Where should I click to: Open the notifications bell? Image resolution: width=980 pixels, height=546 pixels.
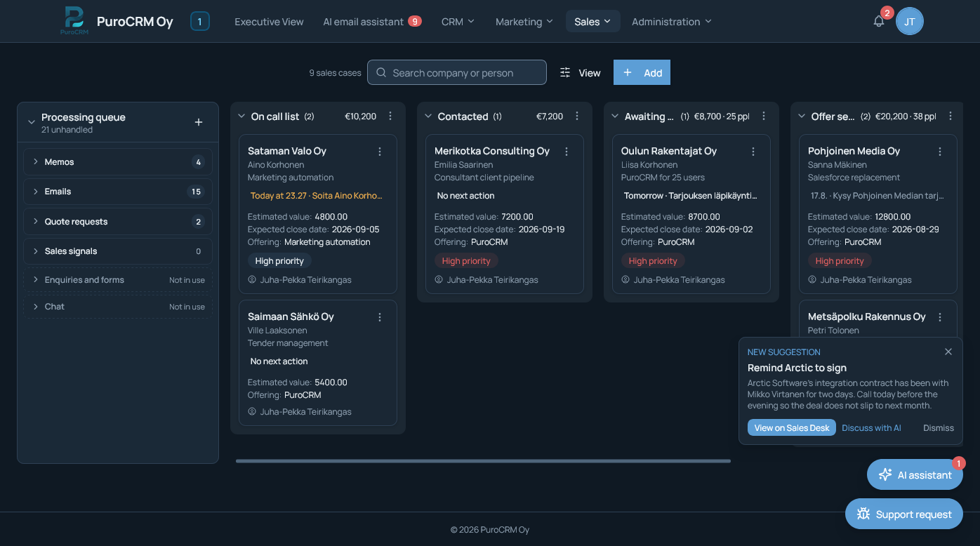click(879, 22)
